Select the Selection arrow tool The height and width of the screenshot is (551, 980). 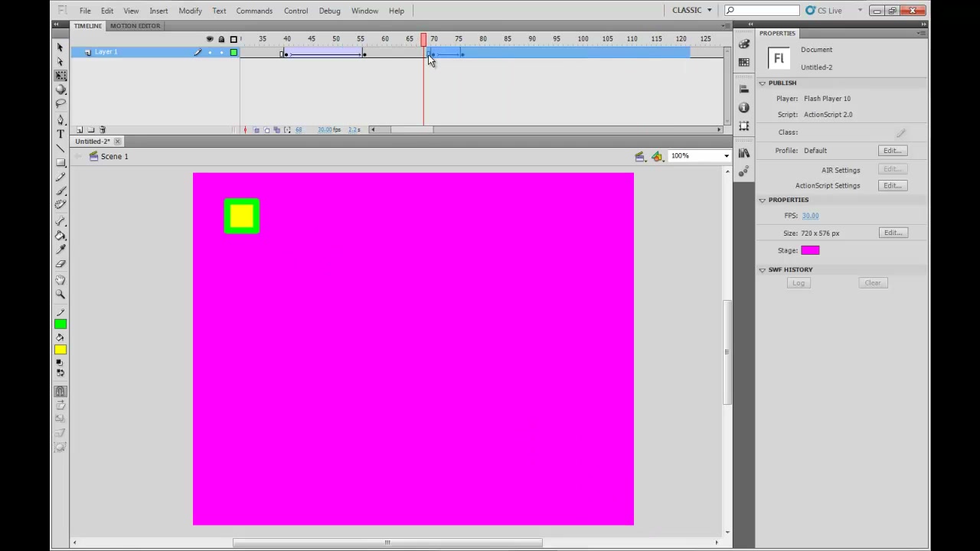point(60,47)
